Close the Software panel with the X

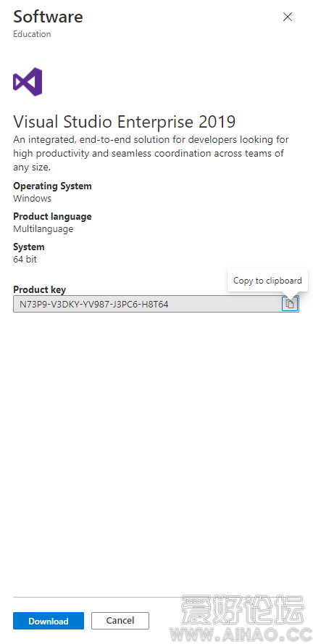288,17
